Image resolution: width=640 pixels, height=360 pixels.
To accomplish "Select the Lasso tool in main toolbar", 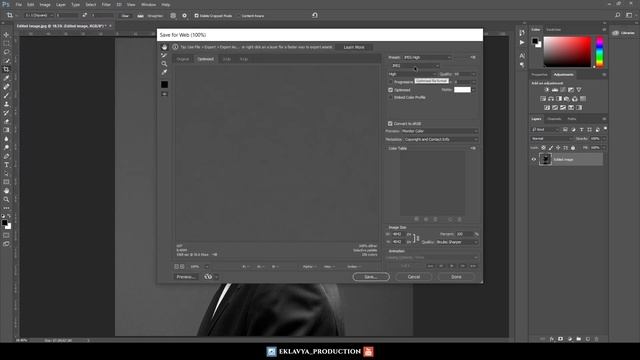I will pos(6,52).
